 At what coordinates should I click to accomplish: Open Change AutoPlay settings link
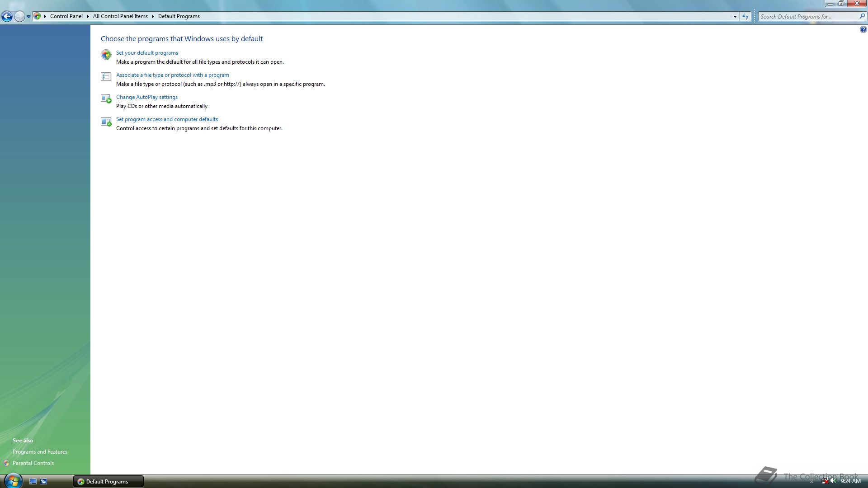147,97
